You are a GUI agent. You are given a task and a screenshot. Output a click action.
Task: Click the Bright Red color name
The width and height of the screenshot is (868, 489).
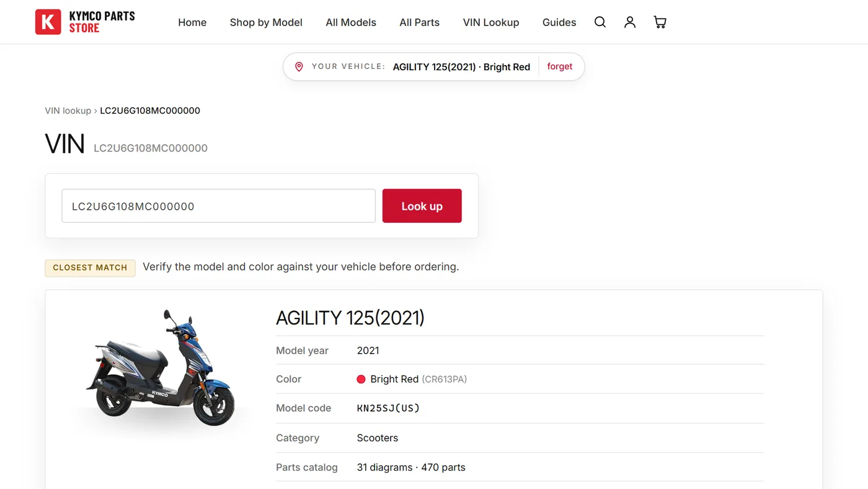coord(394,379)
